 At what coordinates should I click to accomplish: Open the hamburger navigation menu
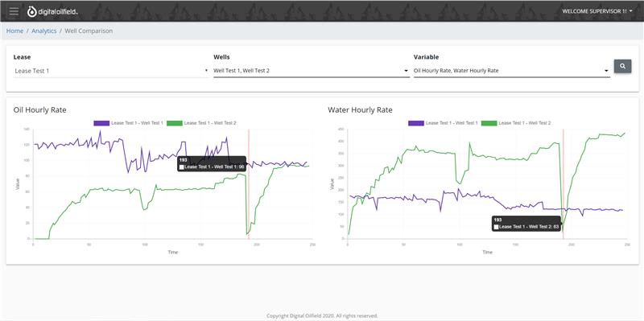[14, 11]
